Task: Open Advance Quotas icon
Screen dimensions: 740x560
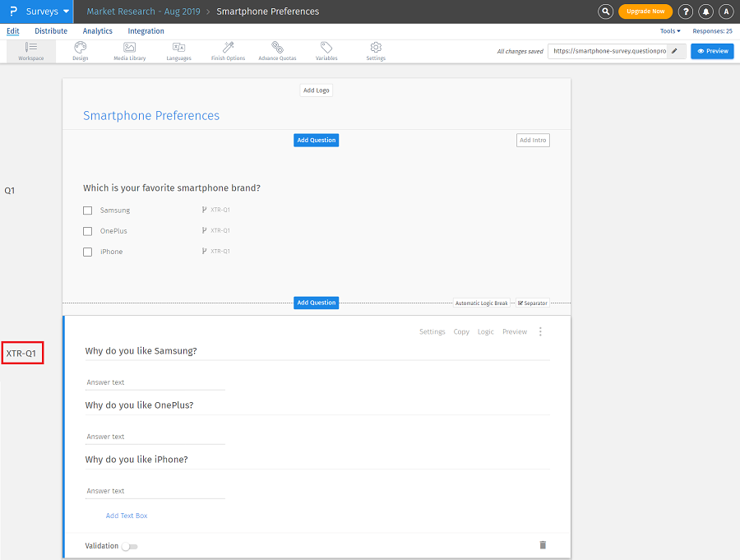Action: (278, 51)
